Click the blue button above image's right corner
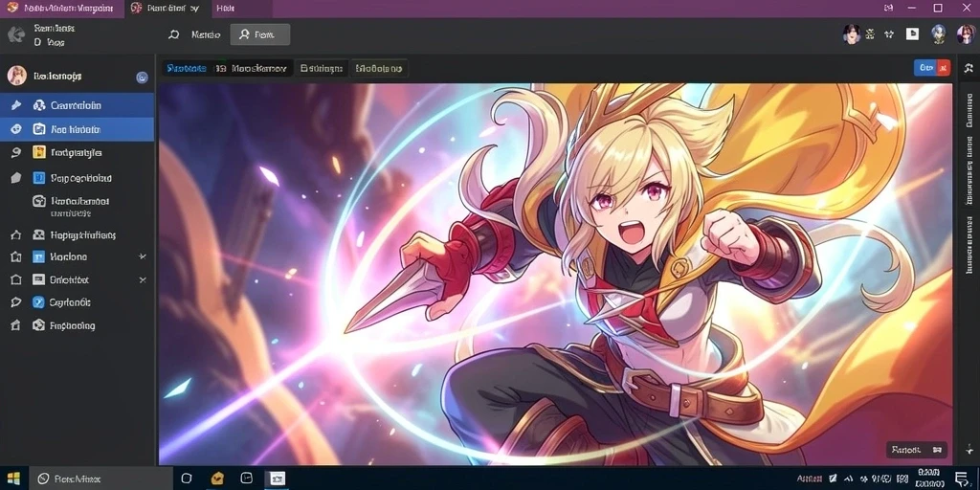 (x=925, y=68)
